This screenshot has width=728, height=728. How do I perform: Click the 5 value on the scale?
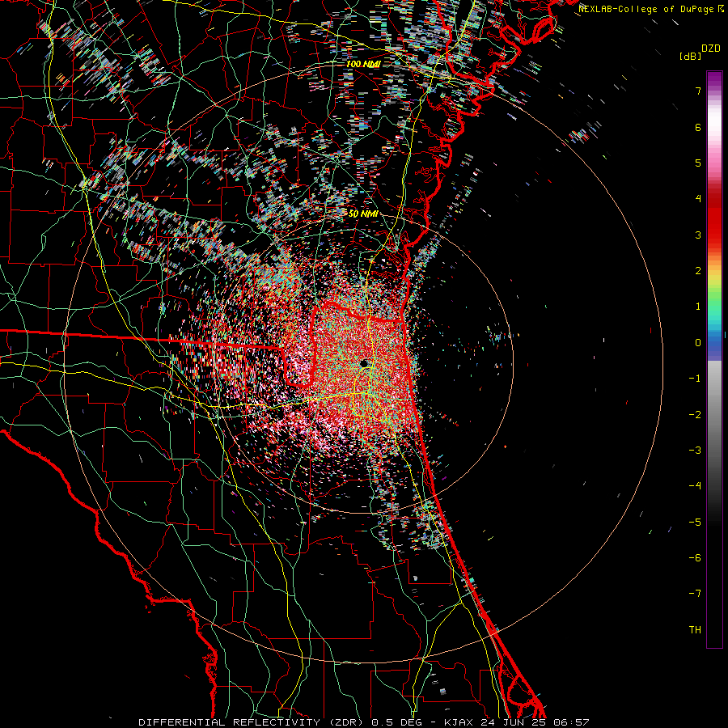pyautogui.click(x=698, y=163)
